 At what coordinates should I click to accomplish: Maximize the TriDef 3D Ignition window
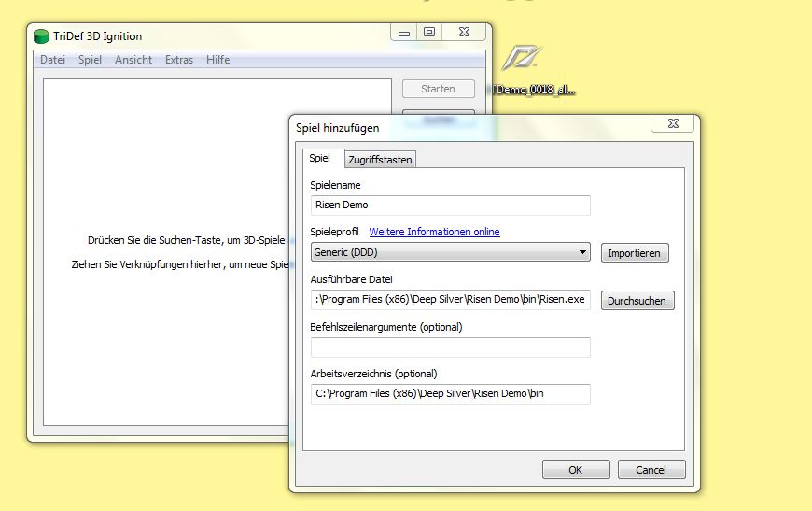click(429, 32)
